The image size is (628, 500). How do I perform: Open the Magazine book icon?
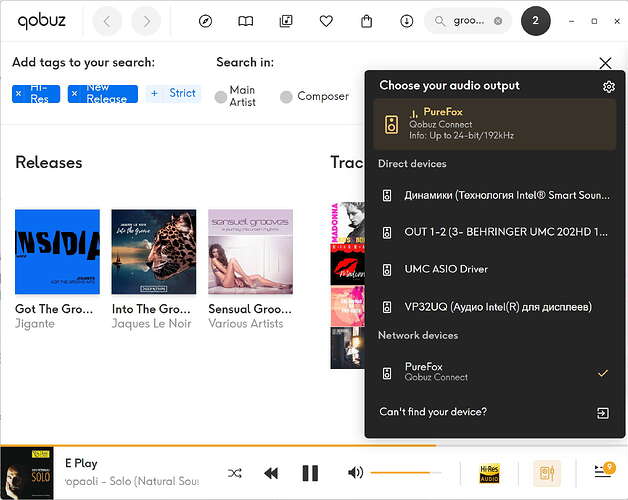pyautogui.click(x=246, y=21)
